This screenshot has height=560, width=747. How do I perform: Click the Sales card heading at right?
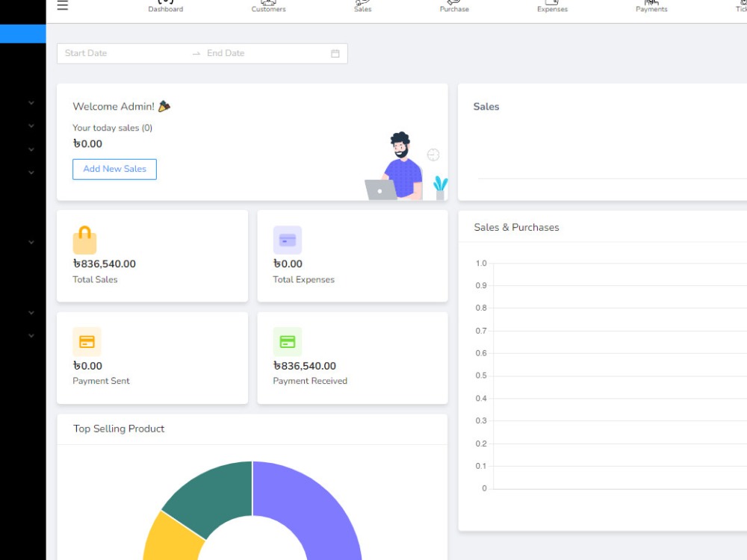[486, 107]
